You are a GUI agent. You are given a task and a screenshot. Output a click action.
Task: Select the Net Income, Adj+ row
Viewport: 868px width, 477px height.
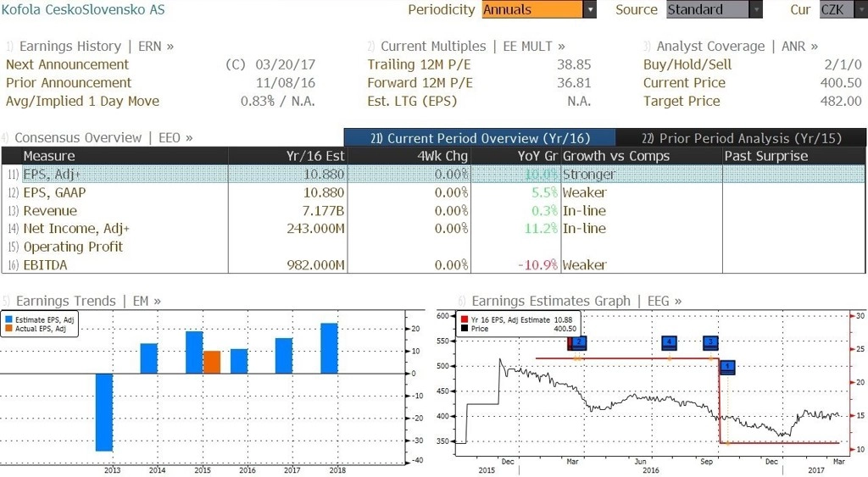coord(433,229)
